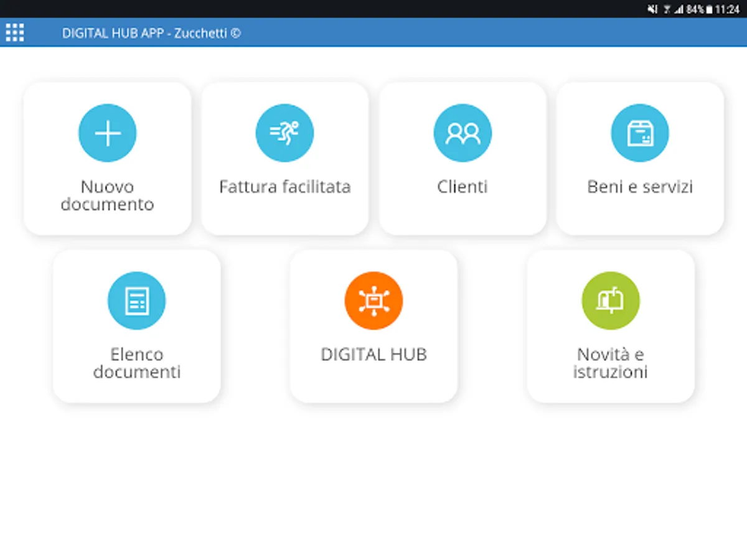Image resolution: width=747 pixels, height=560 pixels.
Task: Tap the running figure Fattura facilitata icon
Action: tap(285, 133)
